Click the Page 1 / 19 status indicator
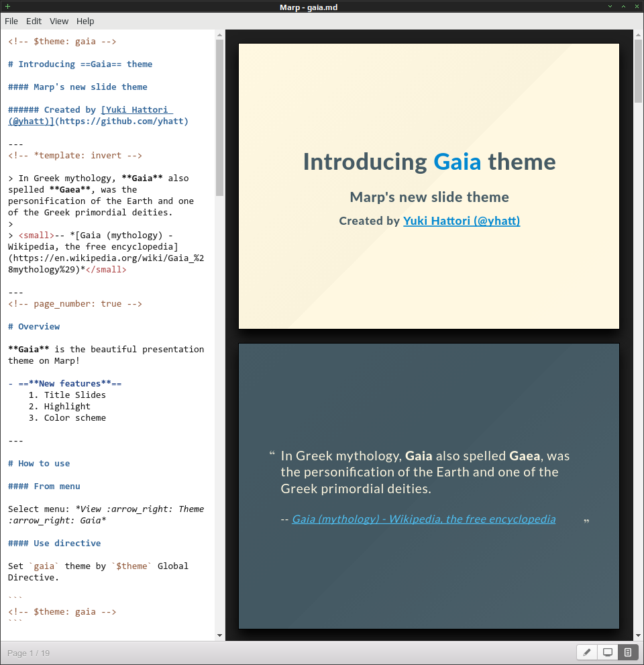This screenshot has height=665, width=644. 28,653
